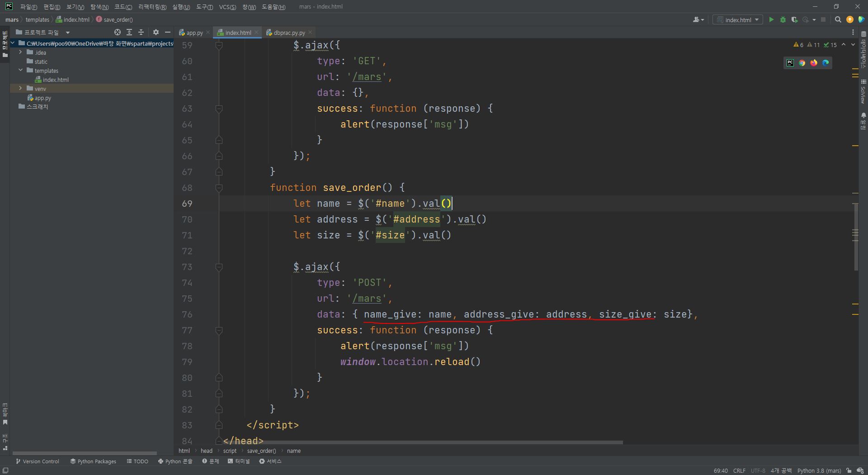Collapse the templates folder
868x475 pixels.
20,71
